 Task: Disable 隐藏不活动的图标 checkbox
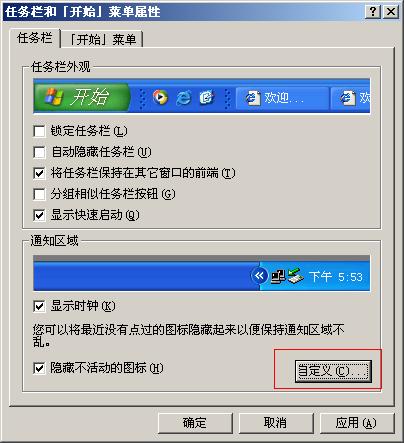click(39, 368)
